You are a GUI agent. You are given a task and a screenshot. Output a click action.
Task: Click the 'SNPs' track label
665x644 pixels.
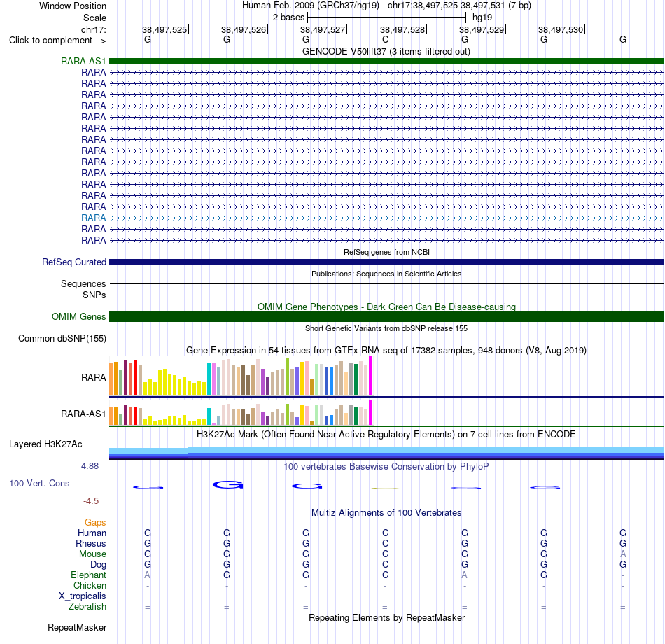[94, 295]
